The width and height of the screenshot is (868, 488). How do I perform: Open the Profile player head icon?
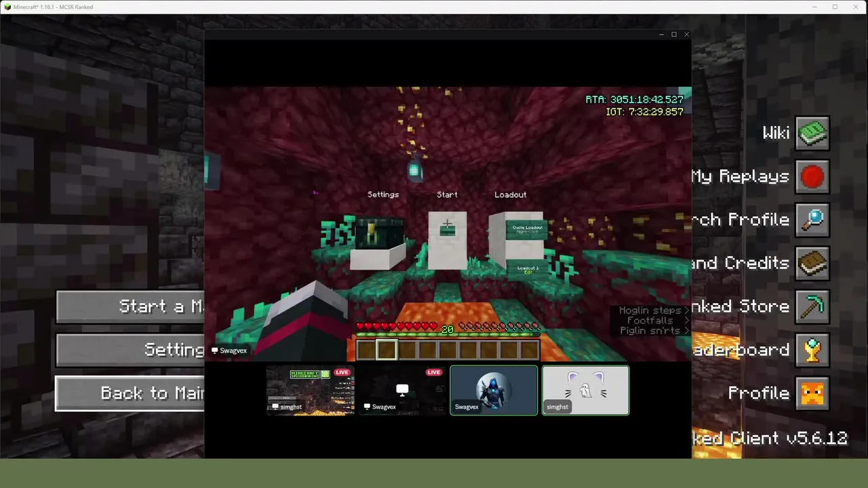[812, 393]
